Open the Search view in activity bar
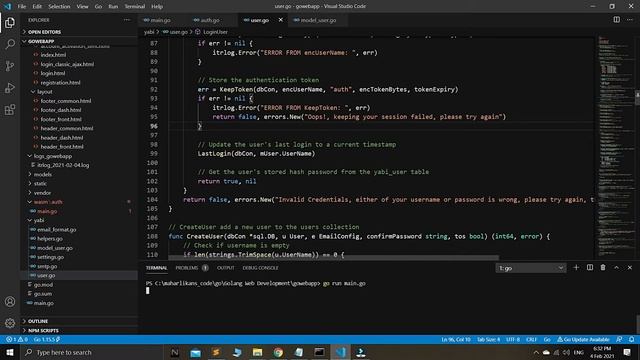The width and height of the screenshot is (640, 360). click(10, 44)
